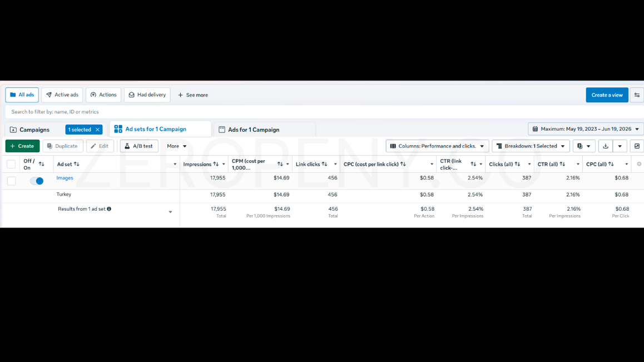The width and height of the screenshot is (644, 362).
Task: Click the Actions upload-circle icon
Action: click(x=93, y=95)
